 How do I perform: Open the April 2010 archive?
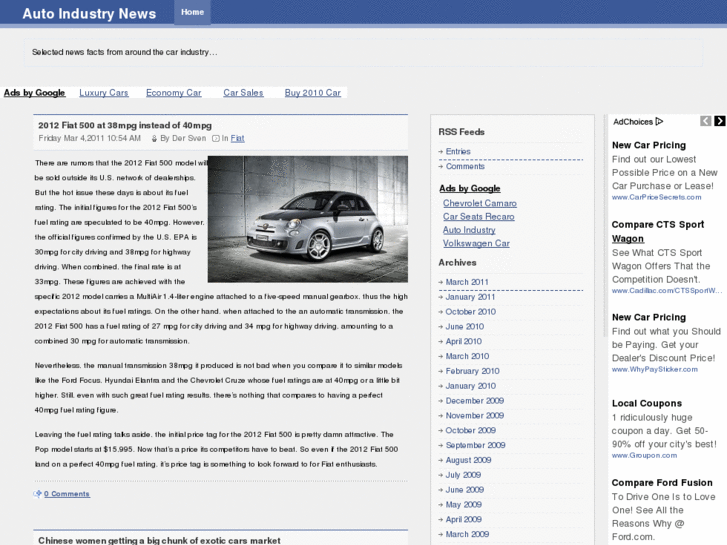point(464,341)
